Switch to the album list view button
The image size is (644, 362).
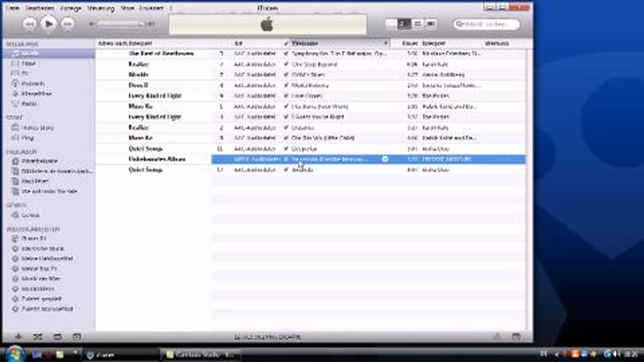click(404, 24)
